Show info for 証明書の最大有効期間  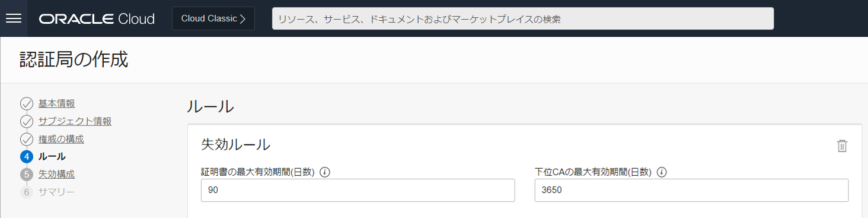(x=325, y=172)
